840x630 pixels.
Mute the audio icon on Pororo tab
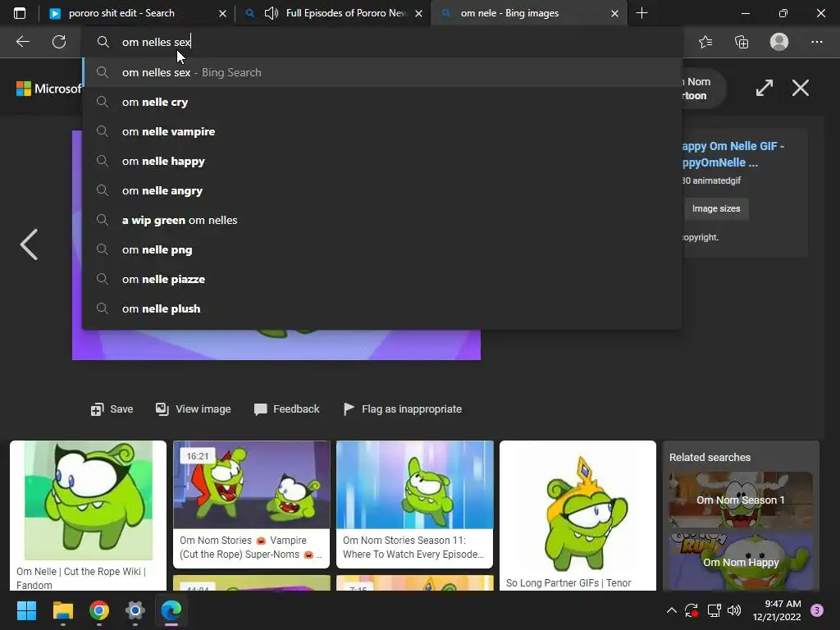click(272, 13)
